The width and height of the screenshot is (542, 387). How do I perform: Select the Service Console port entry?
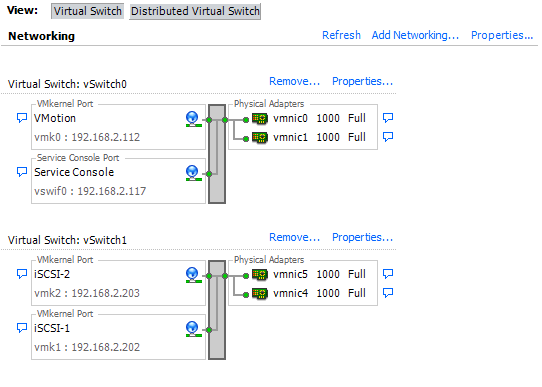pos(118,181)
